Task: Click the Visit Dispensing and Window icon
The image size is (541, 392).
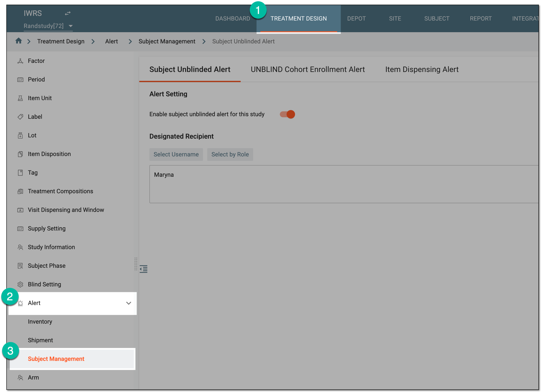Action: 20,210
